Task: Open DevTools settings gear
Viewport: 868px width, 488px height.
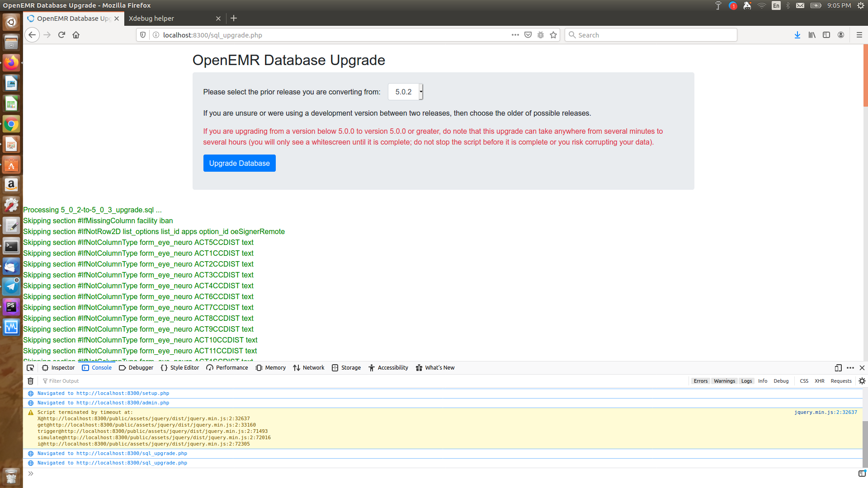Action: pos(862,380)
